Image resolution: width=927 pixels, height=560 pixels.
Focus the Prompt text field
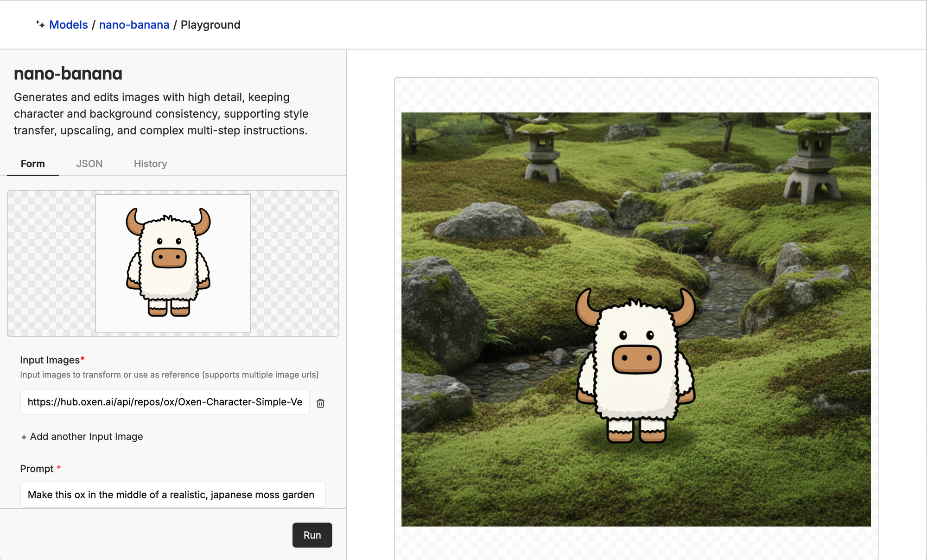pos(172,495)
